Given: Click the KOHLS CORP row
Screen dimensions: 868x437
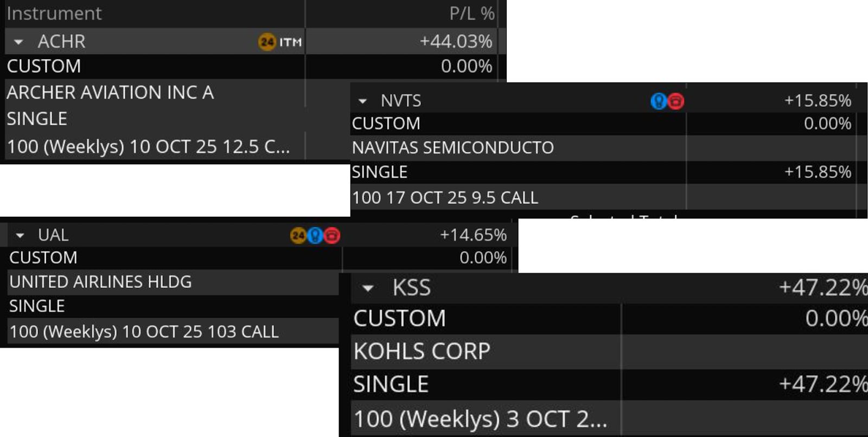Looking at the screenshot, I should [x=422, y=351].
